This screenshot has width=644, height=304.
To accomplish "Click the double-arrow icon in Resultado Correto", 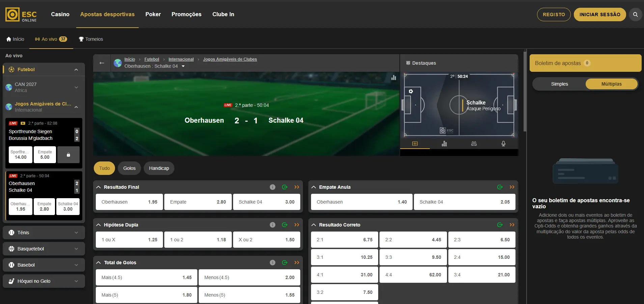I will coord(512,225).
